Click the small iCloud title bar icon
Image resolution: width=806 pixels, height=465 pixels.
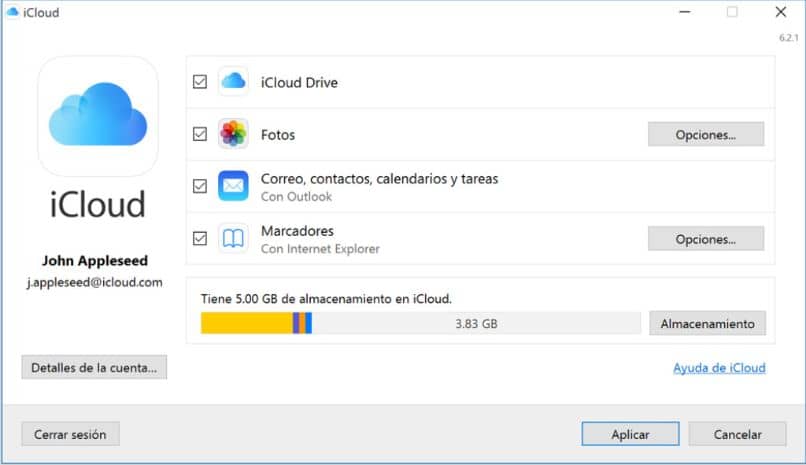coord(13,11)
